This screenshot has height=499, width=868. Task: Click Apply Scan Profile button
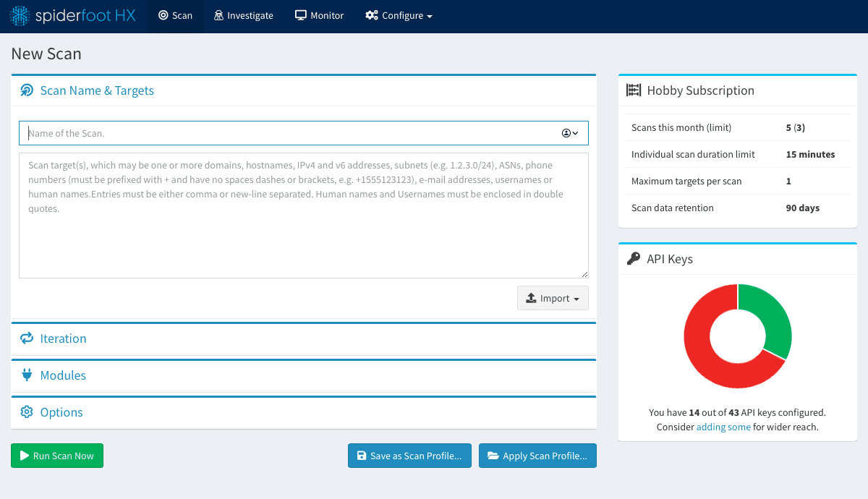(x=537, y=456)
